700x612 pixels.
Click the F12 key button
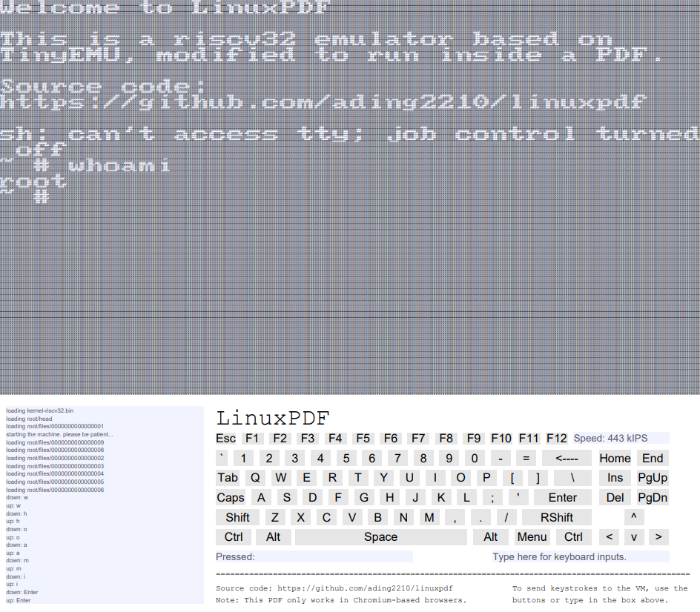pyautogui.click(x=557, y=439)
